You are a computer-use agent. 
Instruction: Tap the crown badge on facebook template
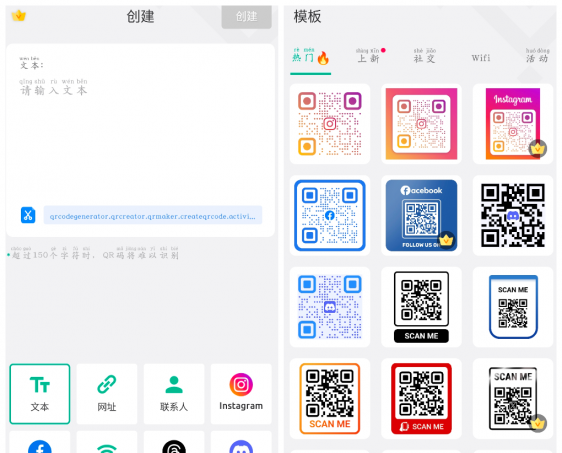(446, 239)
